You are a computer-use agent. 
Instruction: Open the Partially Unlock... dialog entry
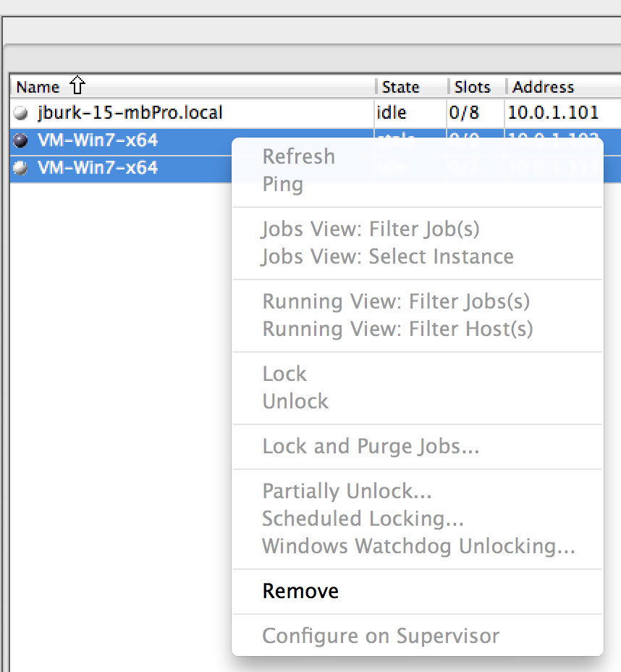coord(347,491)
